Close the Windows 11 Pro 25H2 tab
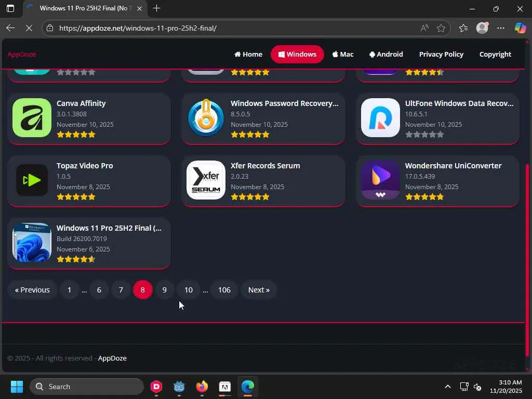This screenshot has height=399, width=532. point(139,8)
